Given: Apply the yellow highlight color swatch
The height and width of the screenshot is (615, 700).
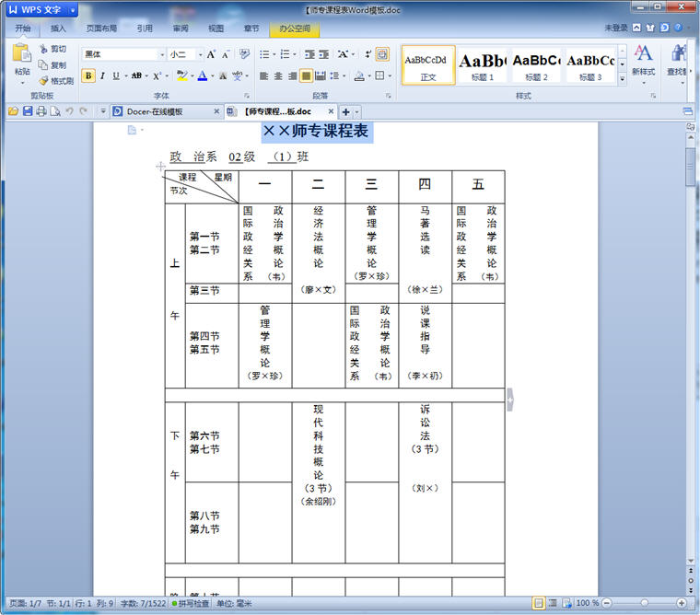Looking at the screenshot, I should tap(181, 75).
